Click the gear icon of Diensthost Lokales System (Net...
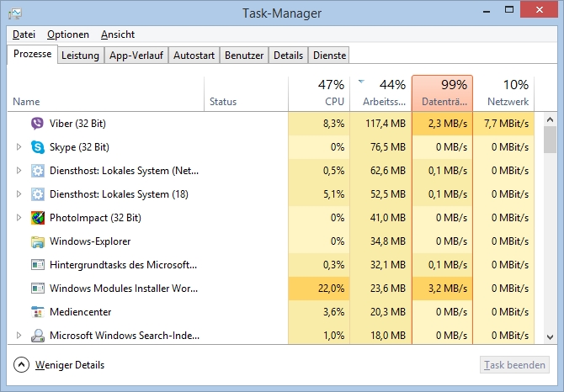The height and width of the screenshot is (392, 564). point(37,171)
